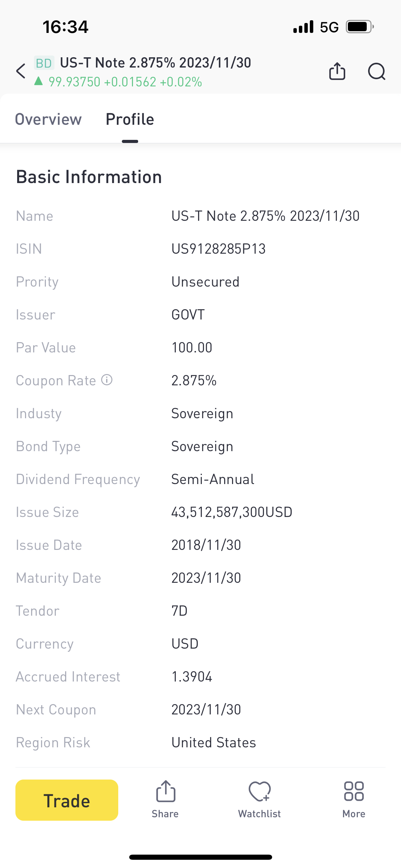Tap the 99.93750 price quote
The image size is (401, 868).
[x=75, y=82]
